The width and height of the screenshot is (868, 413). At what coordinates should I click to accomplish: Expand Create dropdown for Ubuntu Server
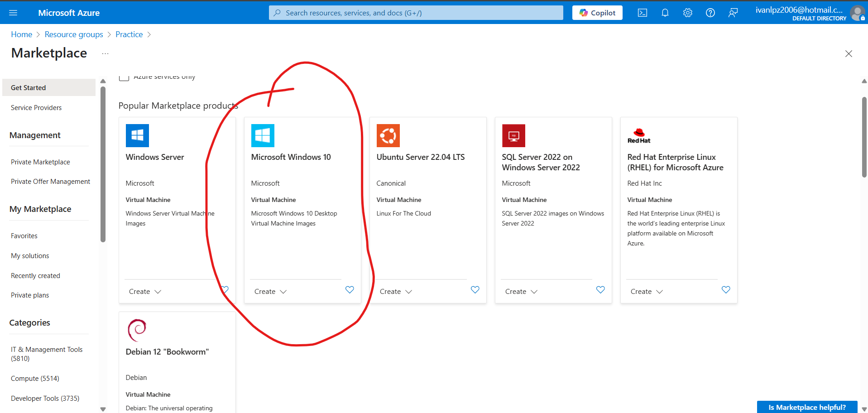click(x=396, y=292)
